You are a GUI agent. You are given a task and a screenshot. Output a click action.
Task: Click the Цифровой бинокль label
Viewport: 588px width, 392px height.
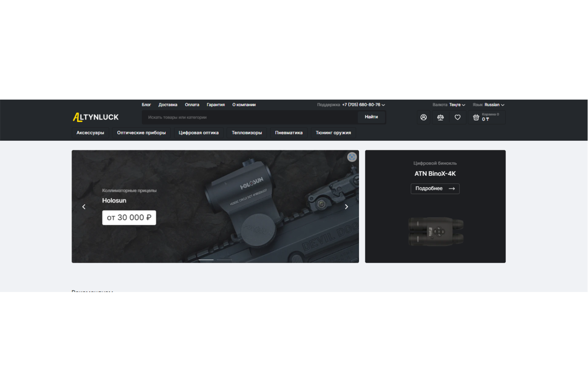435,163
